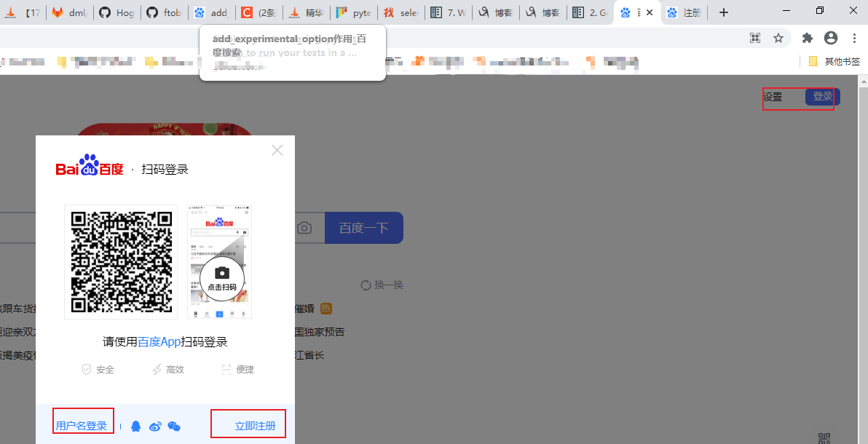Click the QQ penguin login icon
This screenshot has width=868, height=444.
click(x=135, y=426)
